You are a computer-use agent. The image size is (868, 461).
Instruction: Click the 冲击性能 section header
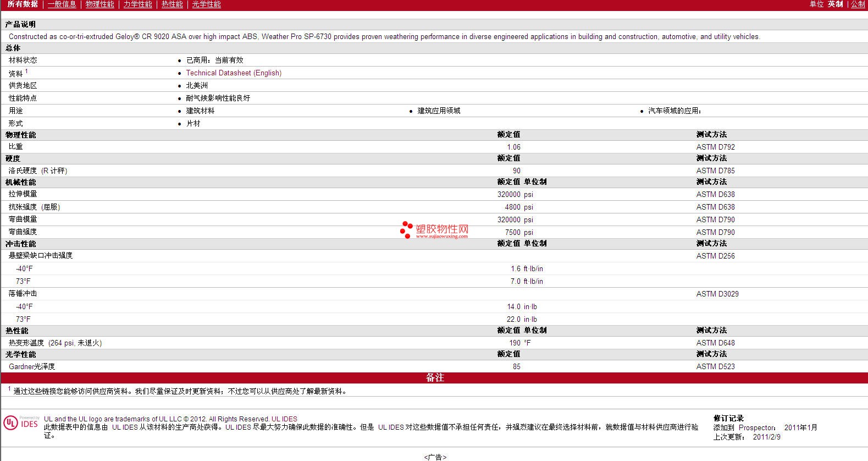[20, 244]
